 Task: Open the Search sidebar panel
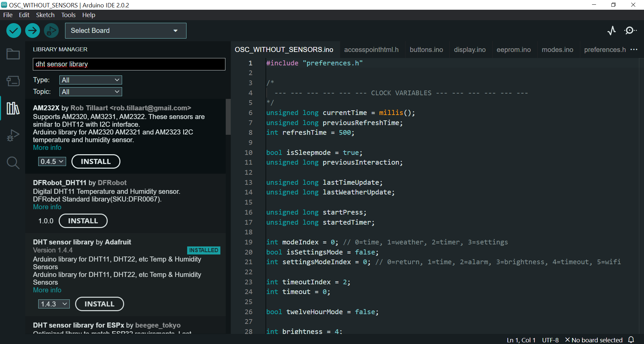click(x=13, y=163)
